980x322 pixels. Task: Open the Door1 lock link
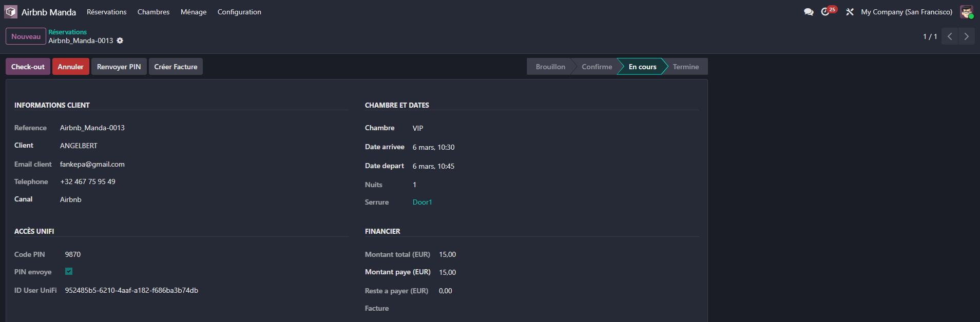[x=422, y=202]
